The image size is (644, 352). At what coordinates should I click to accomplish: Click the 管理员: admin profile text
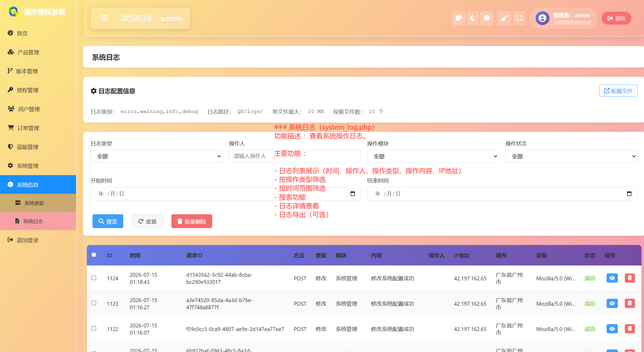[571, 15]
